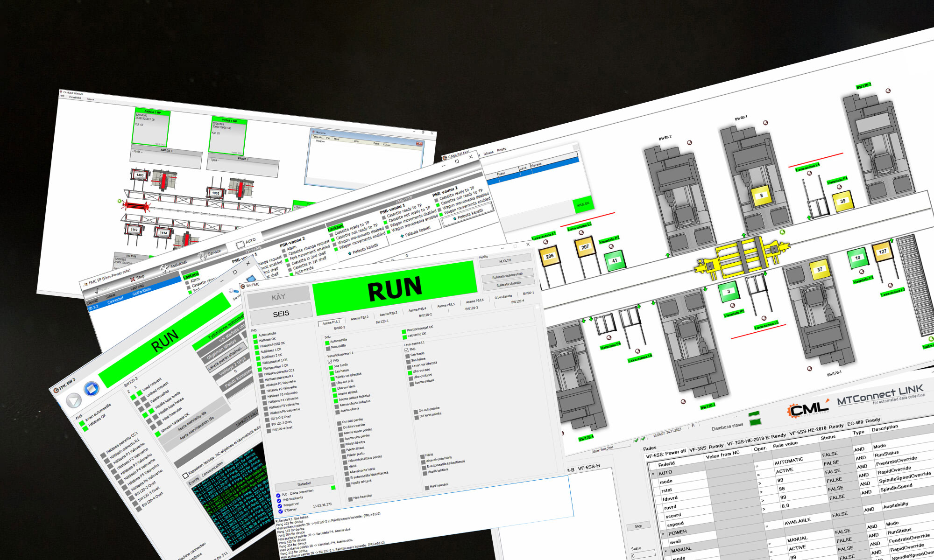
Task: Toggle FMS checkbox under Varusteluasema P1
Action: (330, 361)
